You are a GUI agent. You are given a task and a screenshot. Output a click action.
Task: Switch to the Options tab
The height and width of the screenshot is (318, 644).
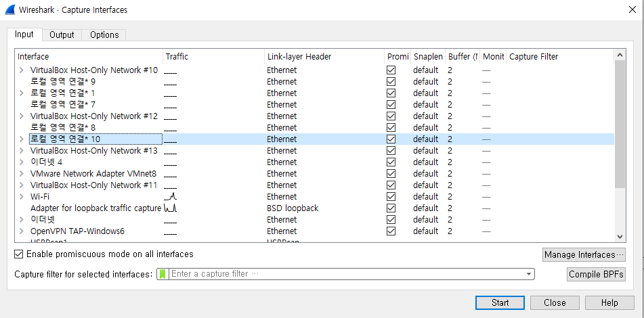[104, 35]
